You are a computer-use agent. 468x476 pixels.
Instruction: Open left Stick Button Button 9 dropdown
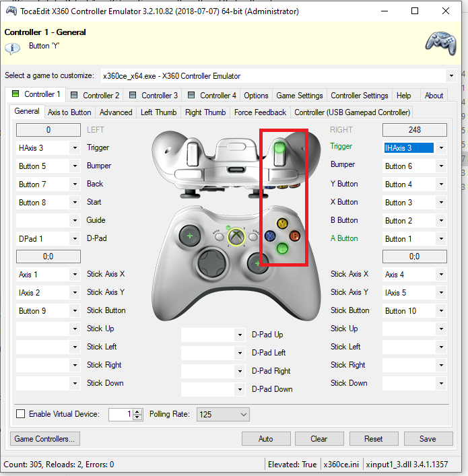(75, 311)
